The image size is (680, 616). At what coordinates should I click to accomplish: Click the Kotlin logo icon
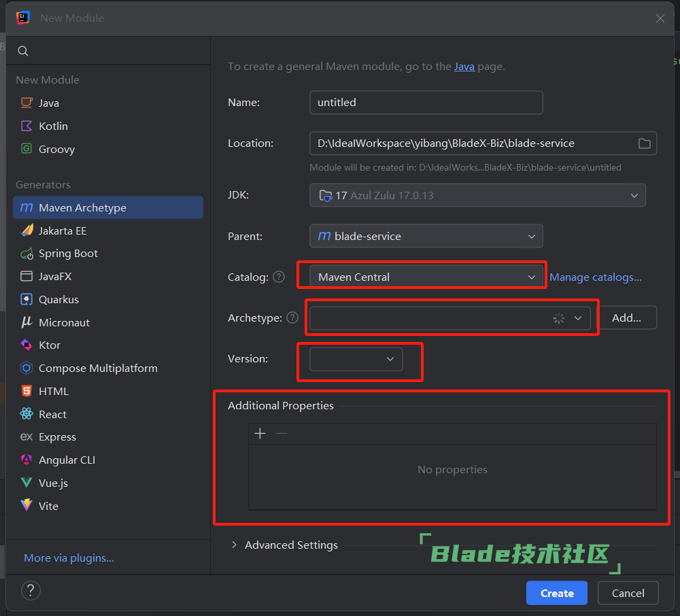pyautogui.click(x=27, y=126)
